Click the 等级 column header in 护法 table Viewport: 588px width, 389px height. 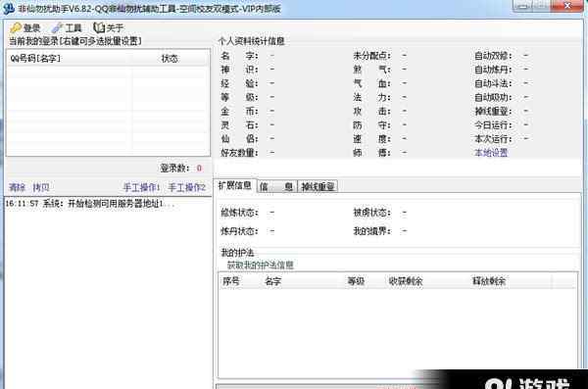coord(356,281)
